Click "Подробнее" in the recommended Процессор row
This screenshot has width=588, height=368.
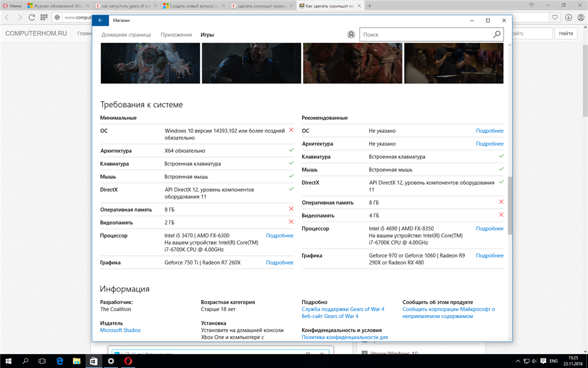click(x=490, y=228)
